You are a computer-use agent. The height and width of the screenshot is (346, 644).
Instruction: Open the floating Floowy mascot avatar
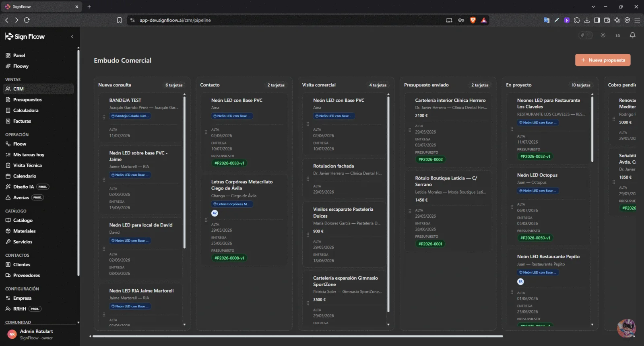[x=626, y=328]
